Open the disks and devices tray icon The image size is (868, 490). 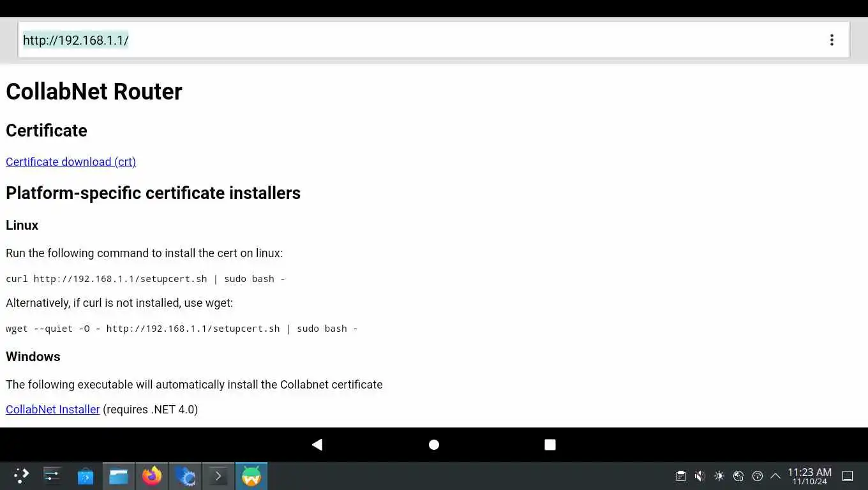[738, 476]
